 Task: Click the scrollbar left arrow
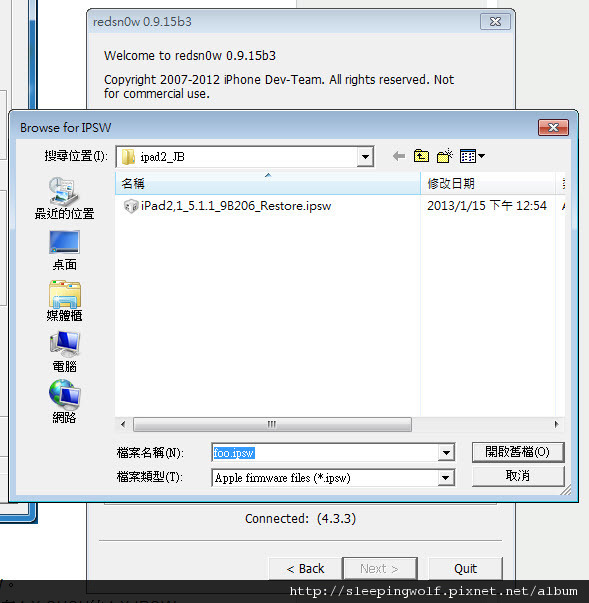coord(123,425)
